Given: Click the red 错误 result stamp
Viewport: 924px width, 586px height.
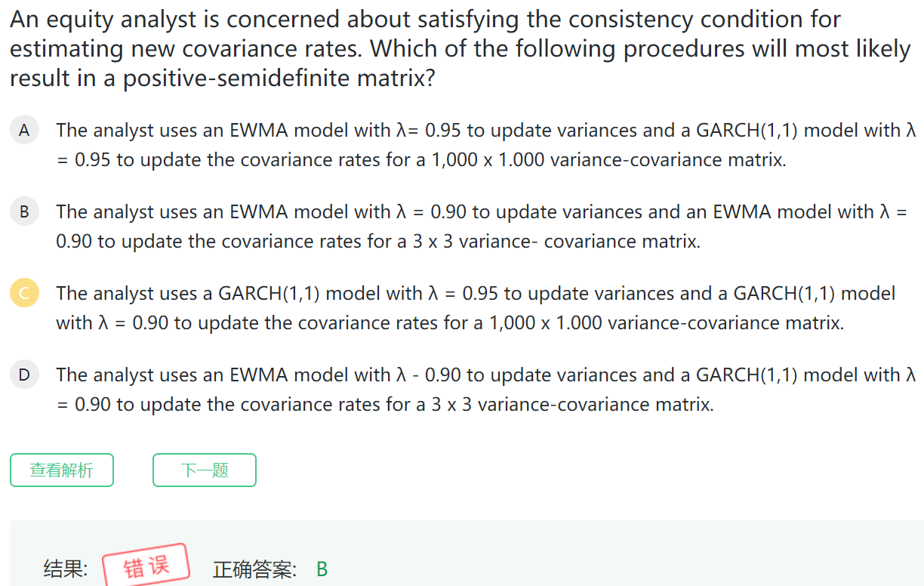Looking at the screenshot, I should [x=146, y=565].
